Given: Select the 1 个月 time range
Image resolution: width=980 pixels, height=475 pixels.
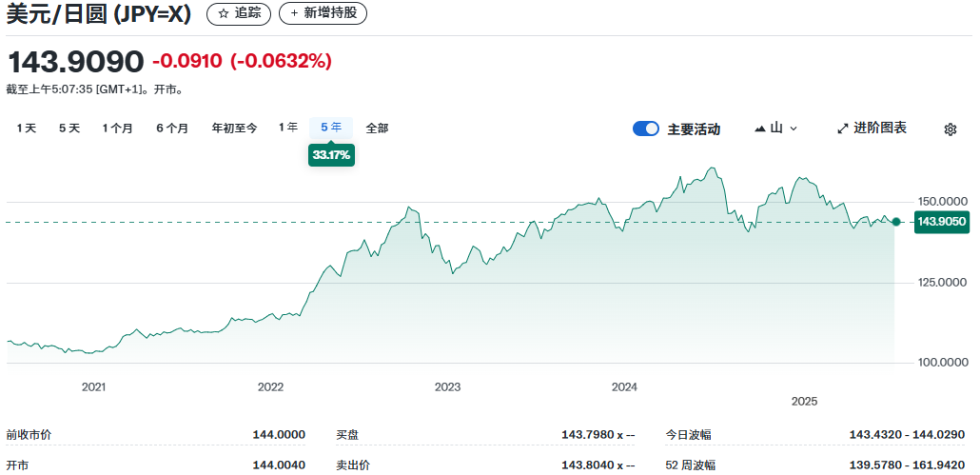Looking at the screenshot, I should [x=117, y=129].
